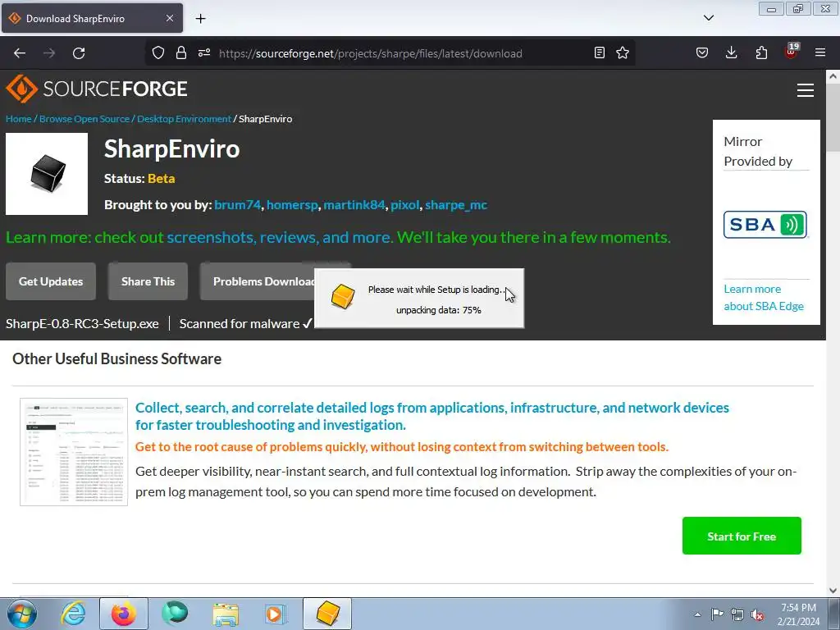Open Browse Open Source breadcrumb
840x630 pixels.
tap(84, 119)
